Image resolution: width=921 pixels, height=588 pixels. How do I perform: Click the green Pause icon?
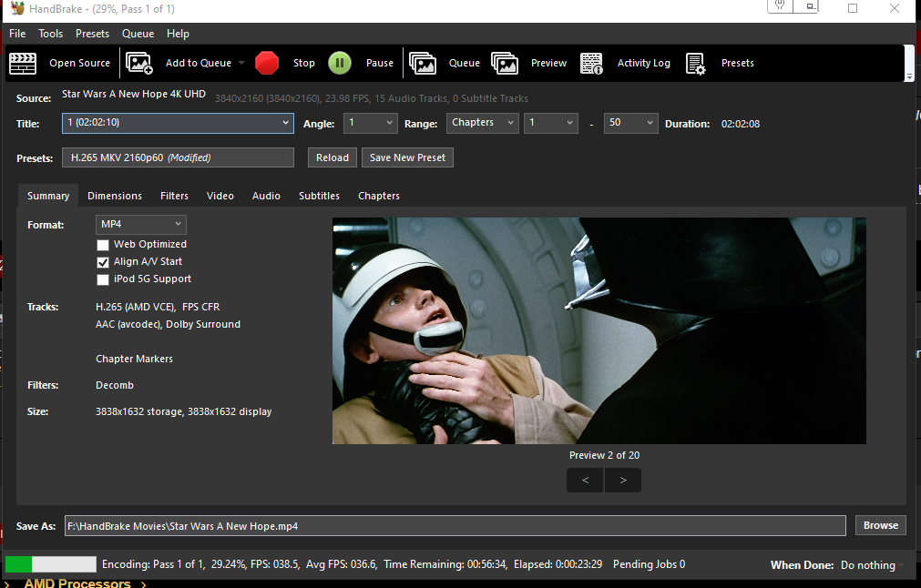pos(340,63)
